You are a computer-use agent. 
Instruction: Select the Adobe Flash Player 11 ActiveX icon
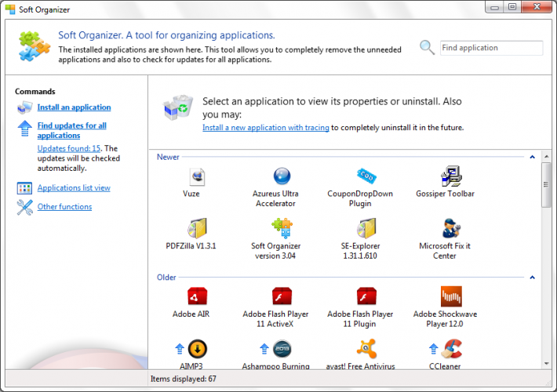[x=282, y=296]
